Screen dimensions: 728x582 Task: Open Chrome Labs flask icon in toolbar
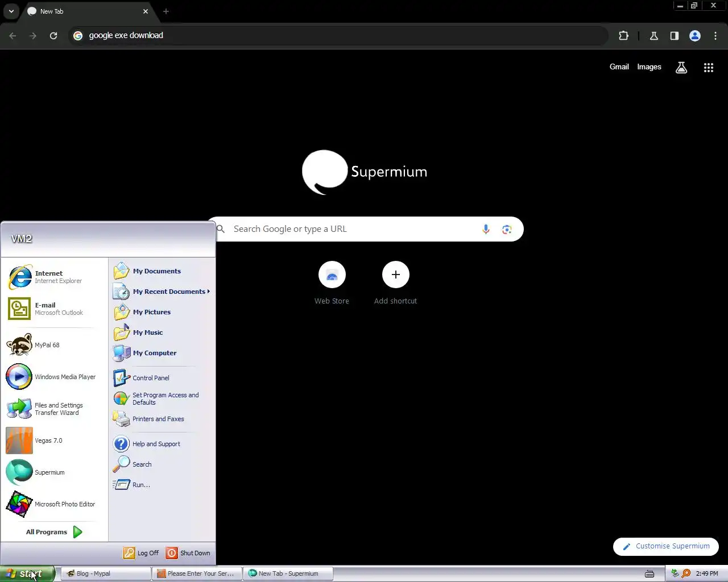[654, 36]
